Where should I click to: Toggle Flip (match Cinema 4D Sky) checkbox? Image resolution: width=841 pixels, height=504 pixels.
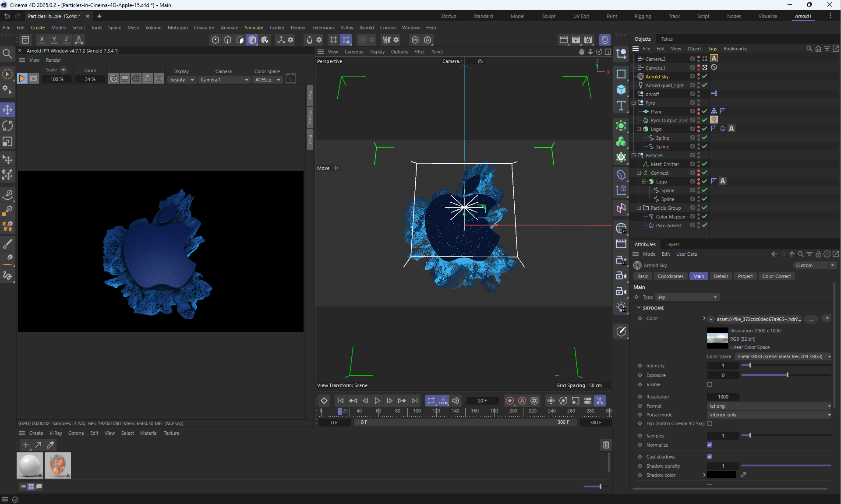coord(710,423)
